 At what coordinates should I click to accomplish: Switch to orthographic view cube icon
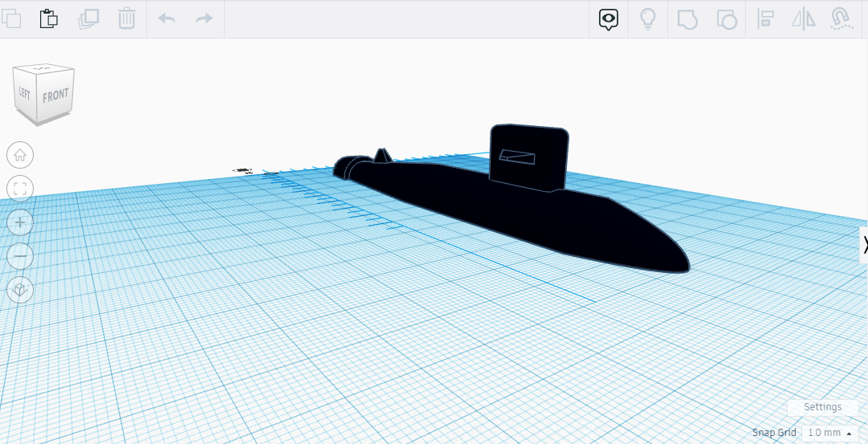(x=20, y=290)
